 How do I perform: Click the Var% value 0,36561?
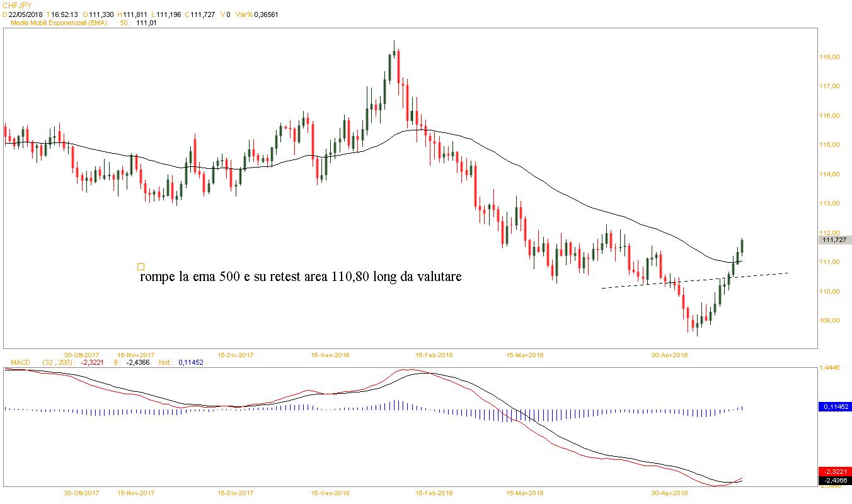266,14
